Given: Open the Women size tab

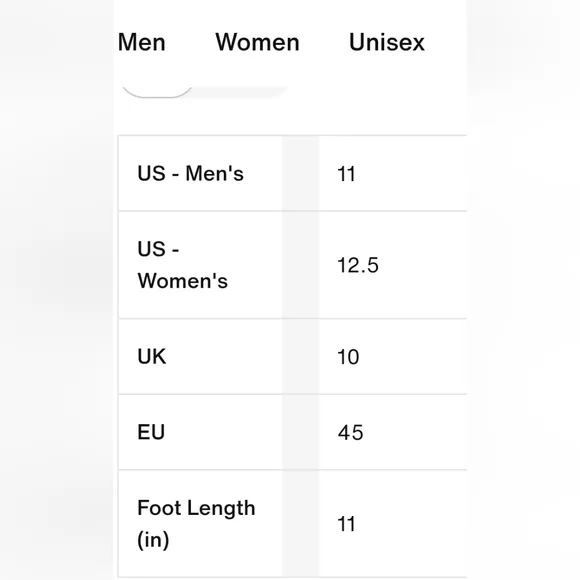Looking at the screenshot, I should click(x=257, y=42).
